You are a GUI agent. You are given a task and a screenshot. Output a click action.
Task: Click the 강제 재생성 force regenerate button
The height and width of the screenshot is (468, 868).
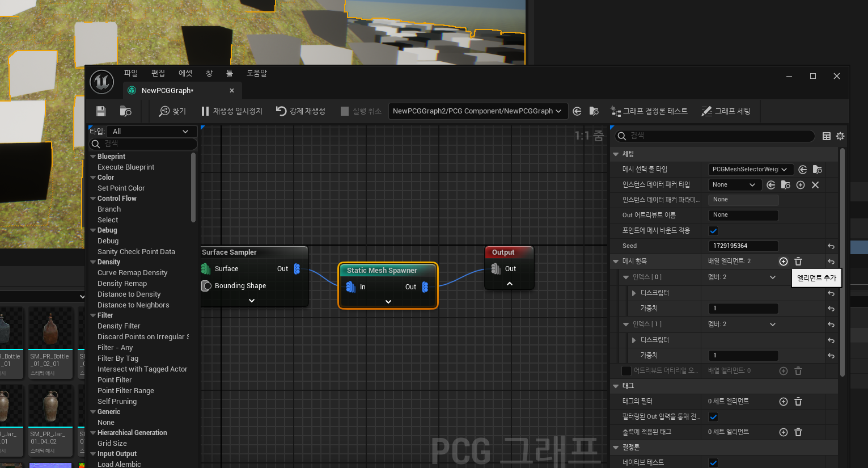point(300,111)
